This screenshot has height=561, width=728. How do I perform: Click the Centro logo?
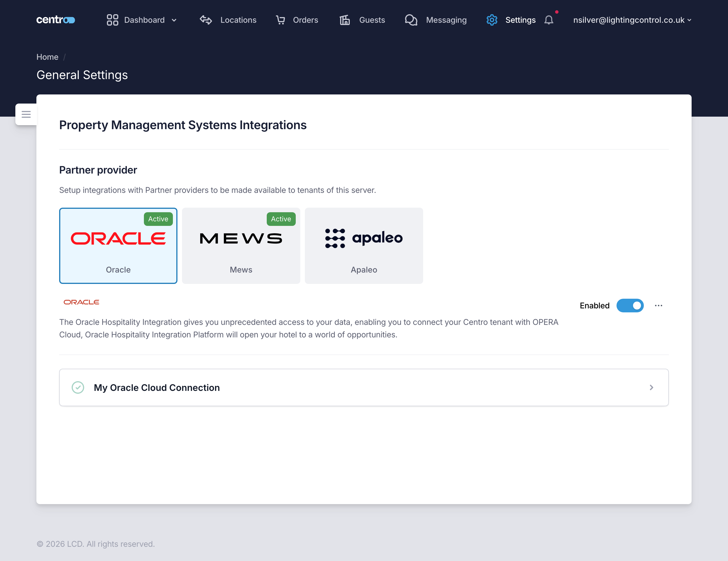[x=56, y=20]
